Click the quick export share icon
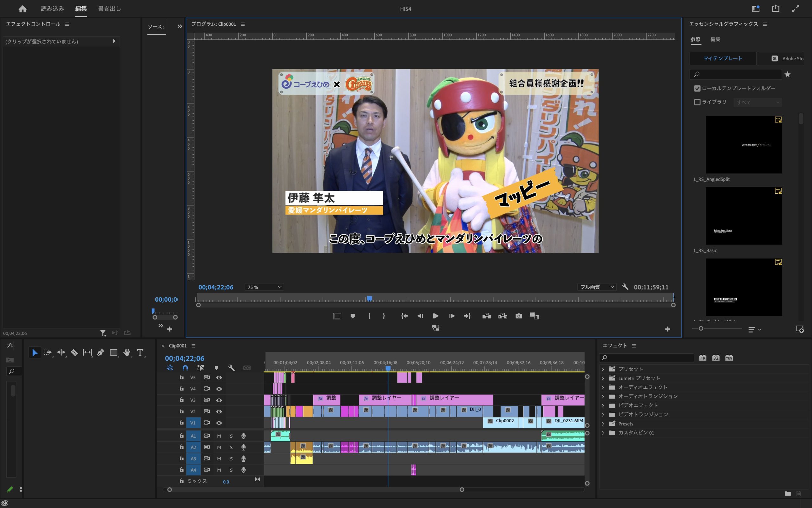Image resolution: width=812 pixels, height=508 pixels. click(776, 9)
